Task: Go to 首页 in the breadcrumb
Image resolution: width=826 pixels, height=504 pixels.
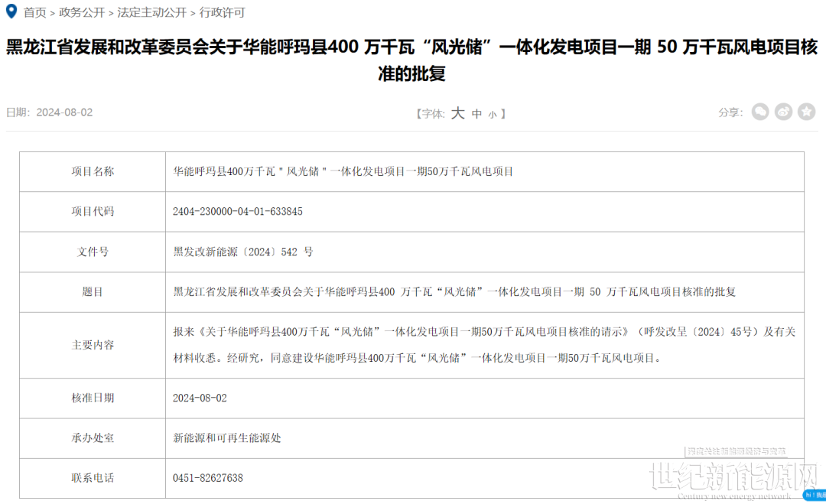Action: point(35,12)
